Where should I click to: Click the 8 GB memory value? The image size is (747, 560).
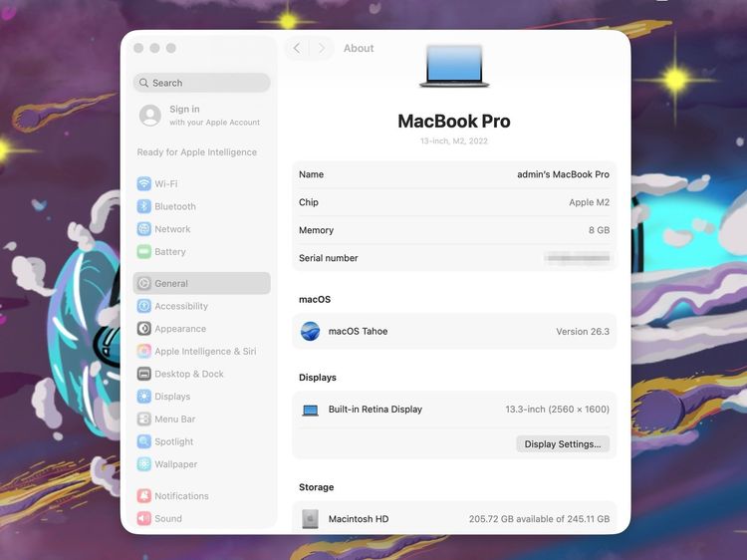[599, 230]
